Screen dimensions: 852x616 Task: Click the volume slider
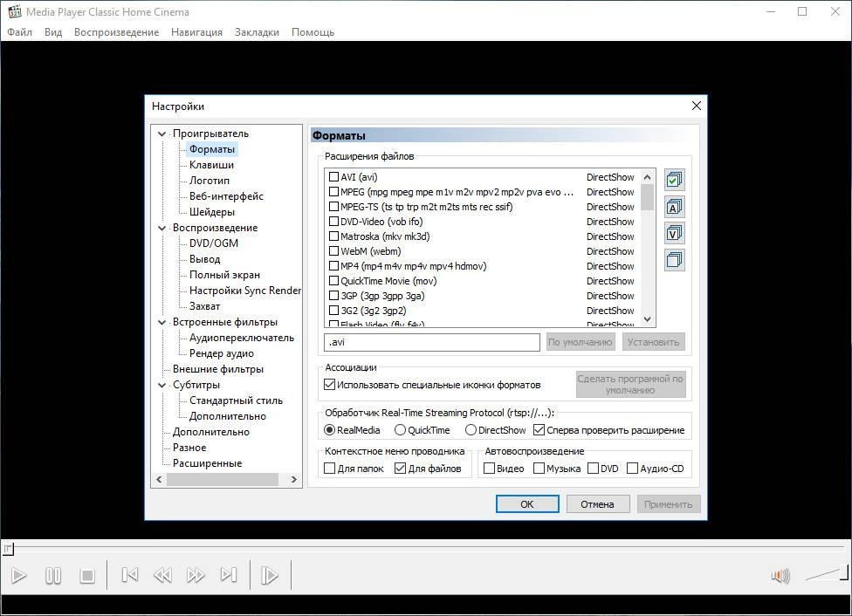pos(826,573)
